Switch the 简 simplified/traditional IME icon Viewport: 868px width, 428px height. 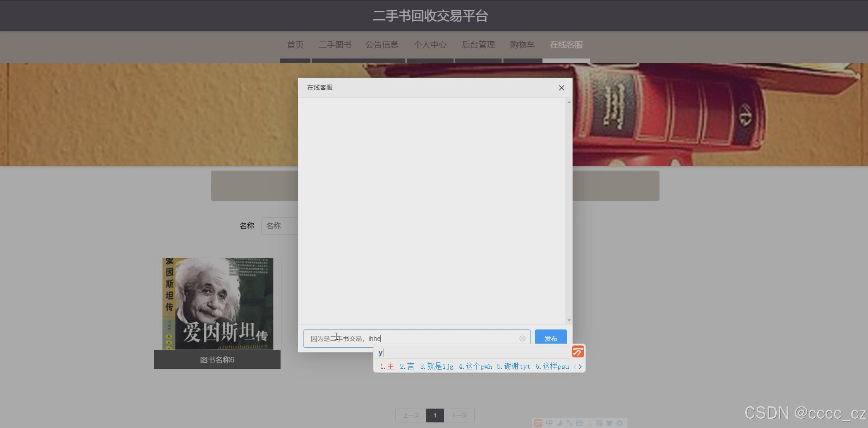599,423
